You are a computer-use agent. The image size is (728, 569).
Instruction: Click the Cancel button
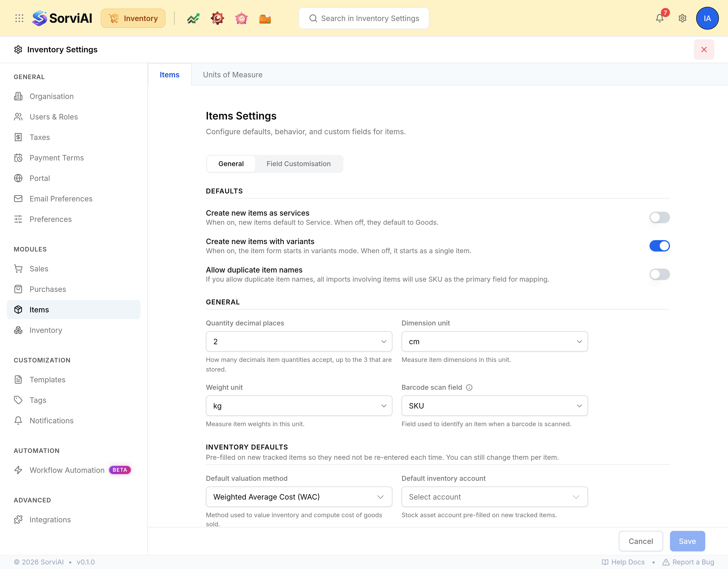click(x=640, y=541)
